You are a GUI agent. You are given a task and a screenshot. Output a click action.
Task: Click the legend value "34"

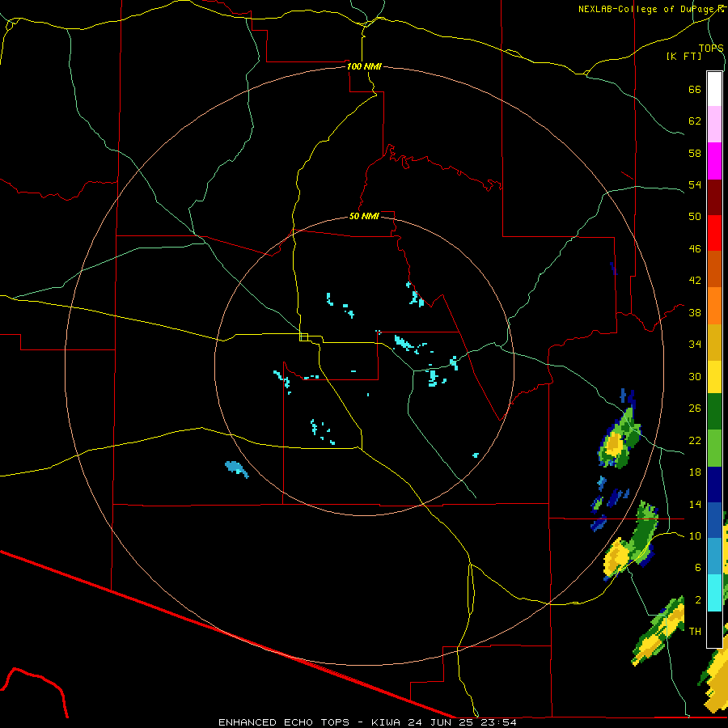tap(695, 345)
